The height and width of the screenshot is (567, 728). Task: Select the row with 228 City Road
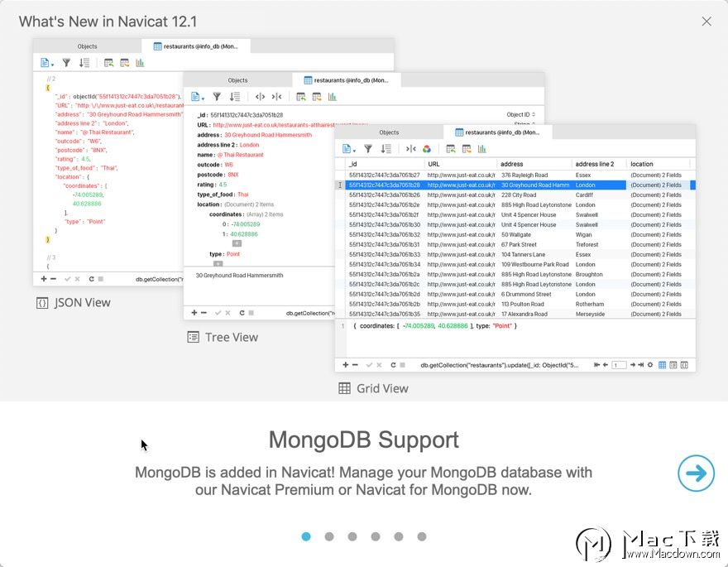point(520,195)
